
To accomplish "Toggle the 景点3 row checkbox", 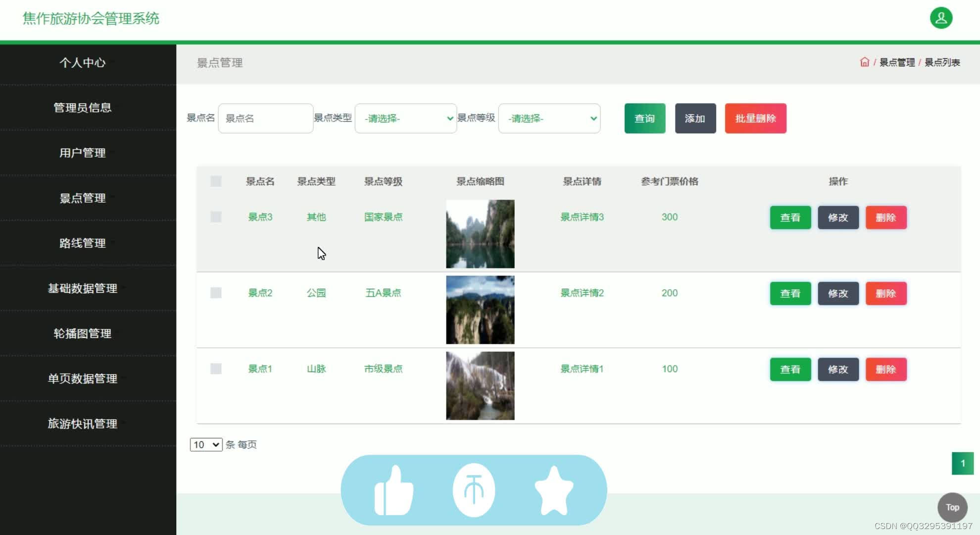I will click(215, 217).
